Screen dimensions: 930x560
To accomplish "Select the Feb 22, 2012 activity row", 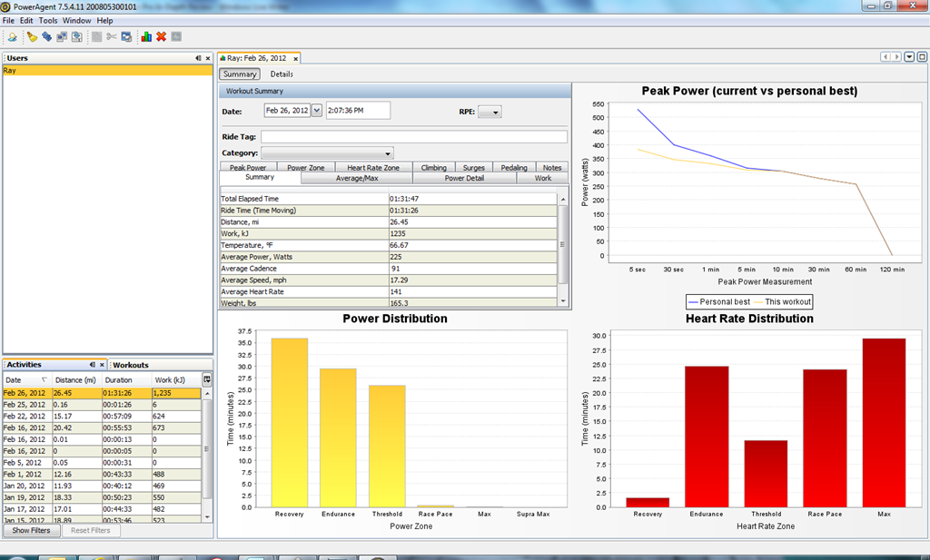I will pos(102,416).
